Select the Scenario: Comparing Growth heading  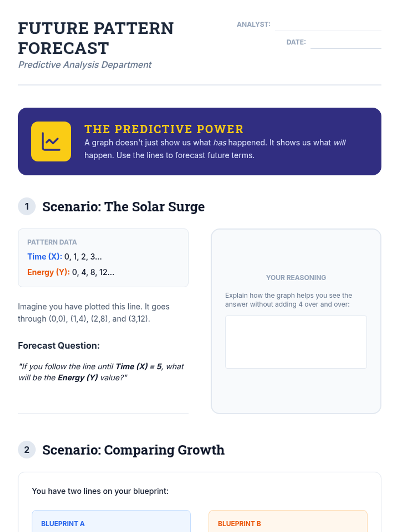point(133,450)
